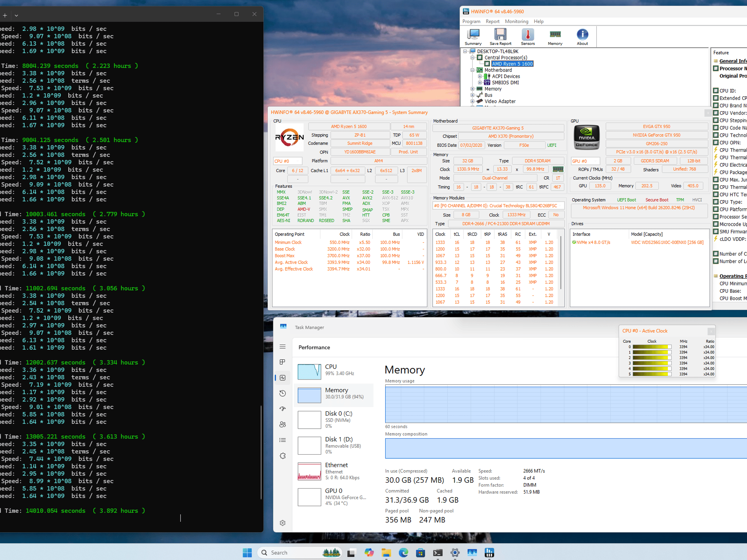Click the Windows Start button
This screenshot has width=747, height=560.
pyautogui.click(x=247, y=553)
